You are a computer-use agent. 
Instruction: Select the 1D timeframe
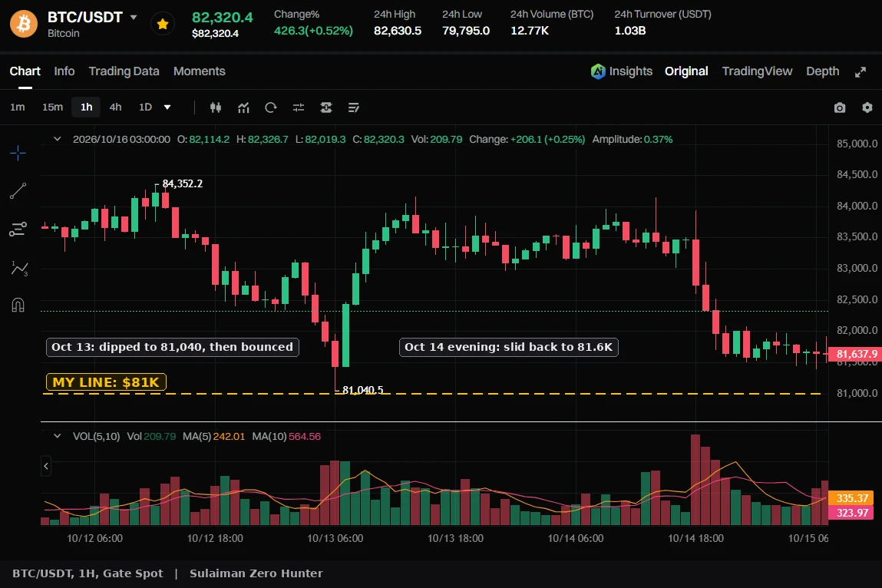[x=145, y=107]
